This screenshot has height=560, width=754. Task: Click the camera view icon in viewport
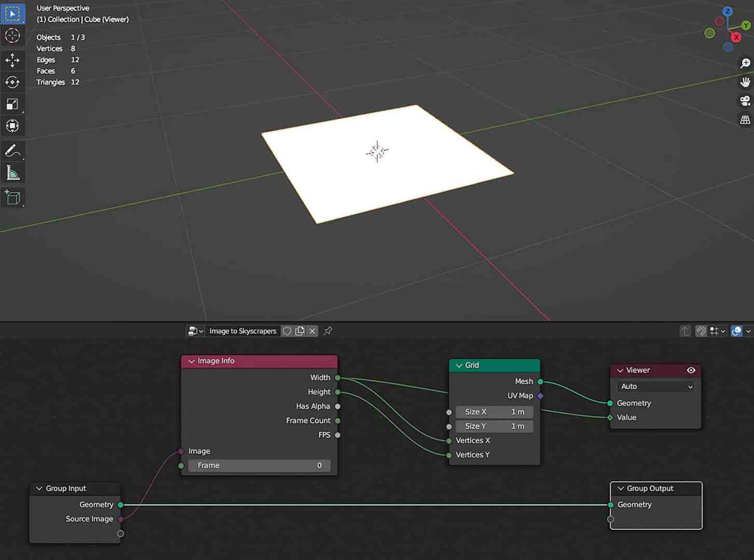coord(745,101)
